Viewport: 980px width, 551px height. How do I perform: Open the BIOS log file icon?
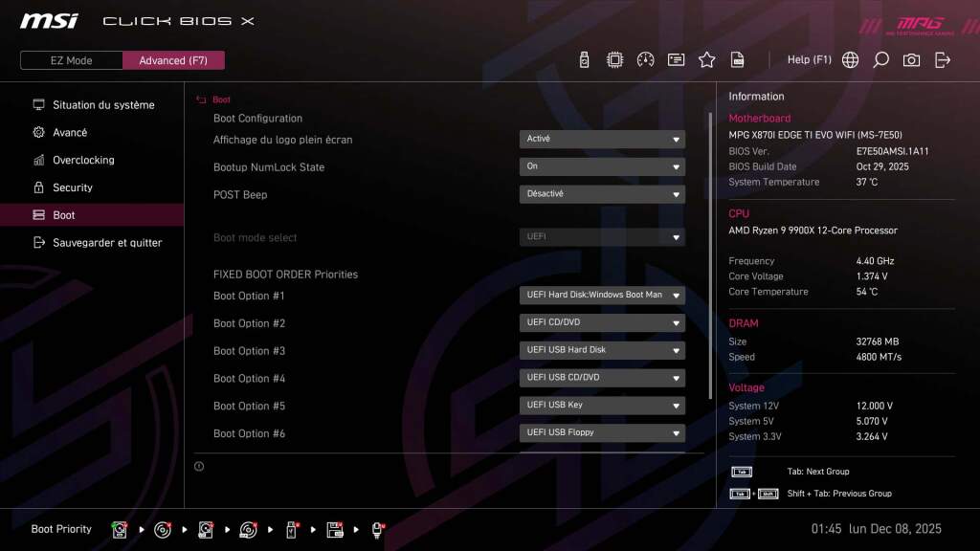click(737, 59)
